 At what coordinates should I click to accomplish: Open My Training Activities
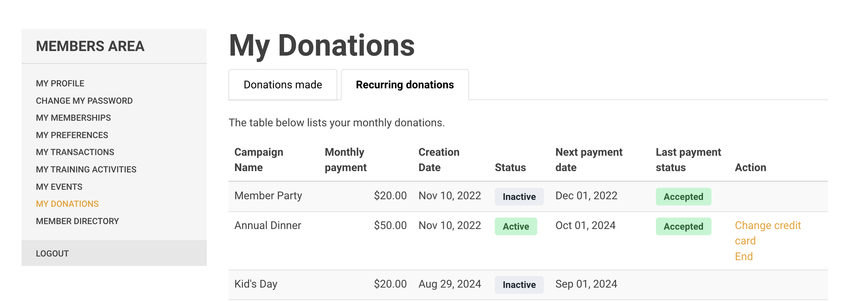pos(86,169)
